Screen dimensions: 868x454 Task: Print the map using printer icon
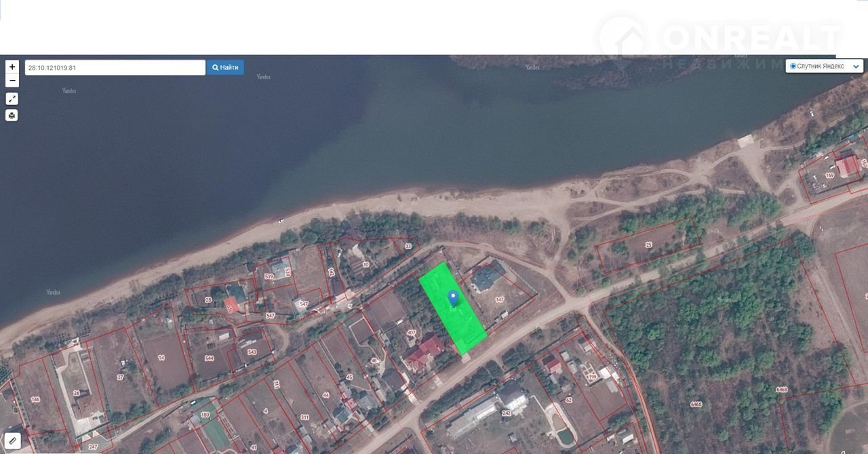click(x=12, y=115)
